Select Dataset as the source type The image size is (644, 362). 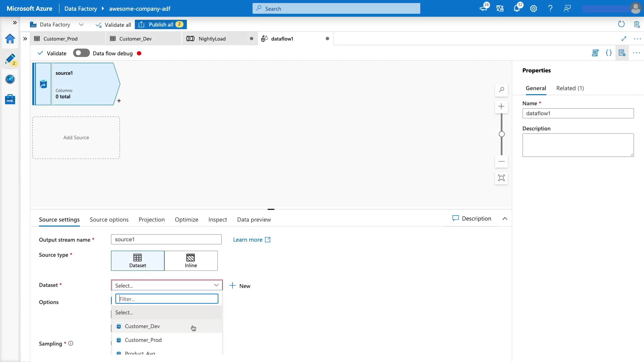[138, 260]
